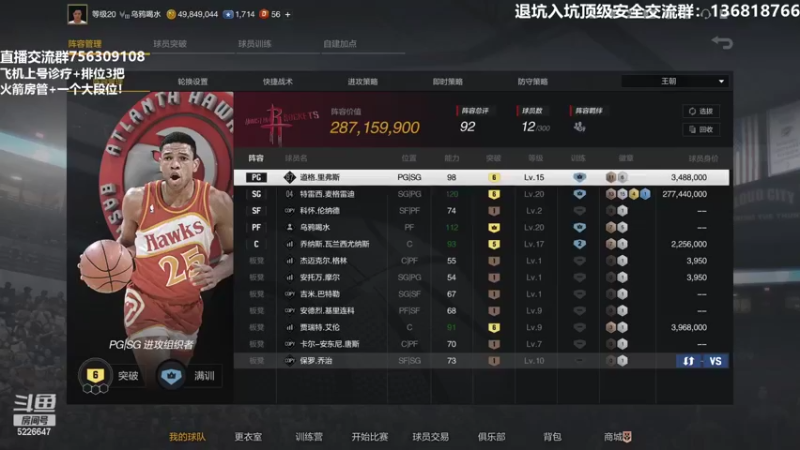Click the person icon beside 乌鸦喝水
This screenshot has height=450, width=800.
[290, 228]
